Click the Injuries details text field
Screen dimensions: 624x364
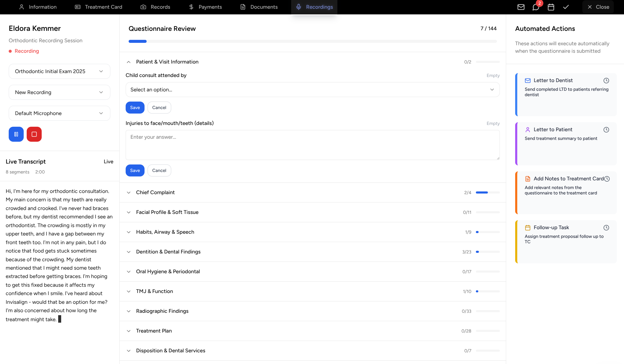coord(312,145)
